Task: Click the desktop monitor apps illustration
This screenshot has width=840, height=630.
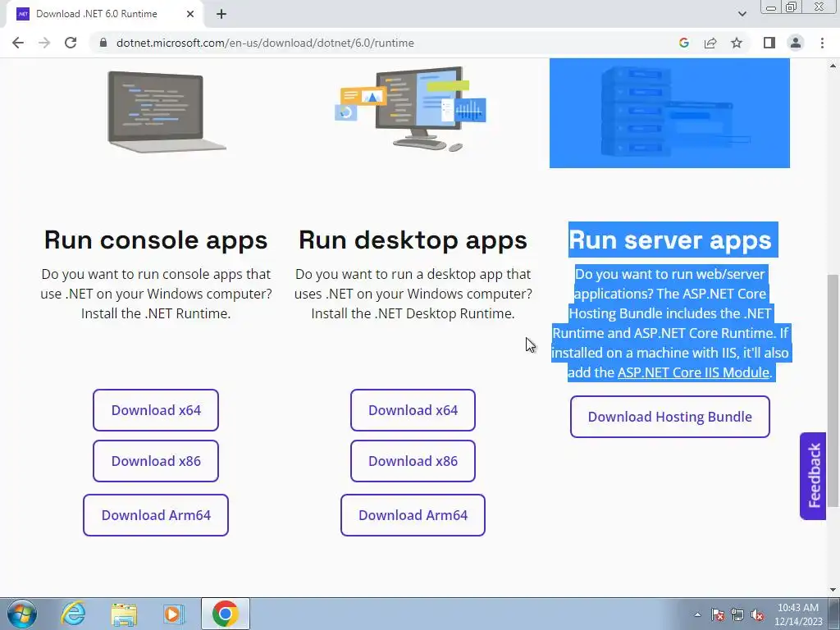Action: 411,109
